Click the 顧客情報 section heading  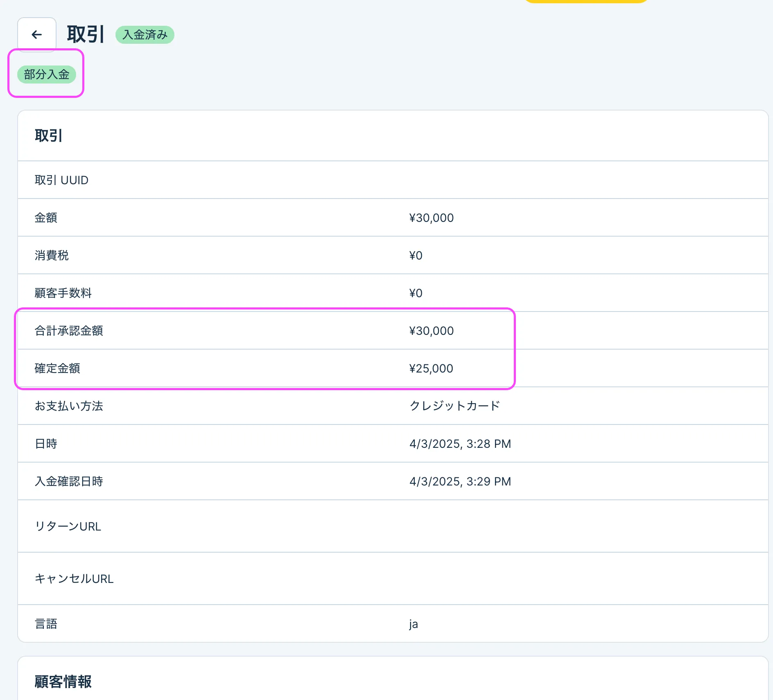63,682
